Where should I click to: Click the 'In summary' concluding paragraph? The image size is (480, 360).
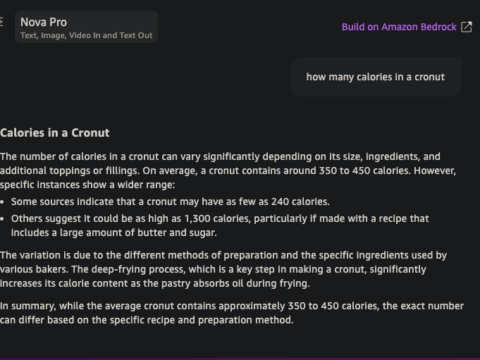click(x=232, y=313)
